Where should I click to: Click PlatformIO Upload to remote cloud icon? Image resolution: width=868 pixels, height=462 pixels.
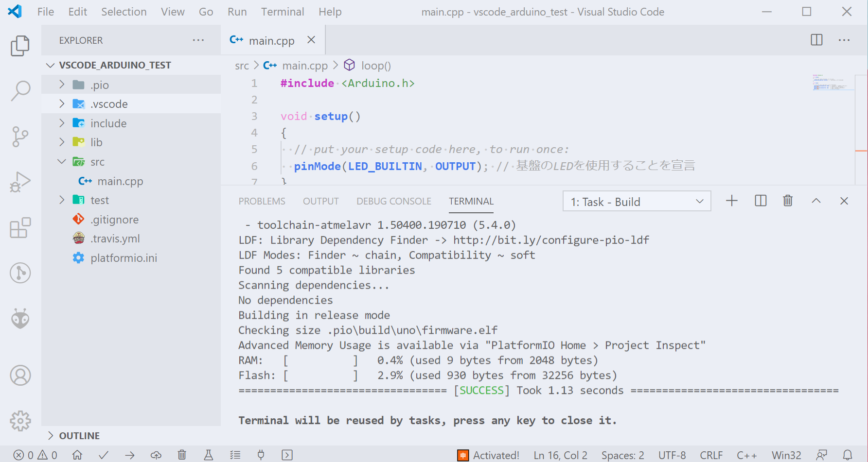coord(156,455)
